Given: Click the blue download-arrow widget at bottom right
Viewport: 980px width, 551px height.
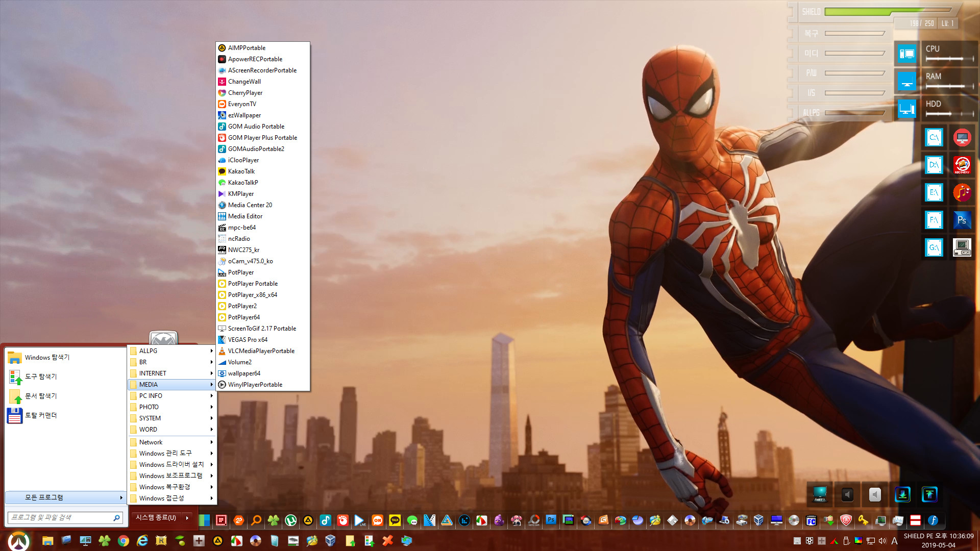Looking at the screenshot, I should [x=902, y=494].
